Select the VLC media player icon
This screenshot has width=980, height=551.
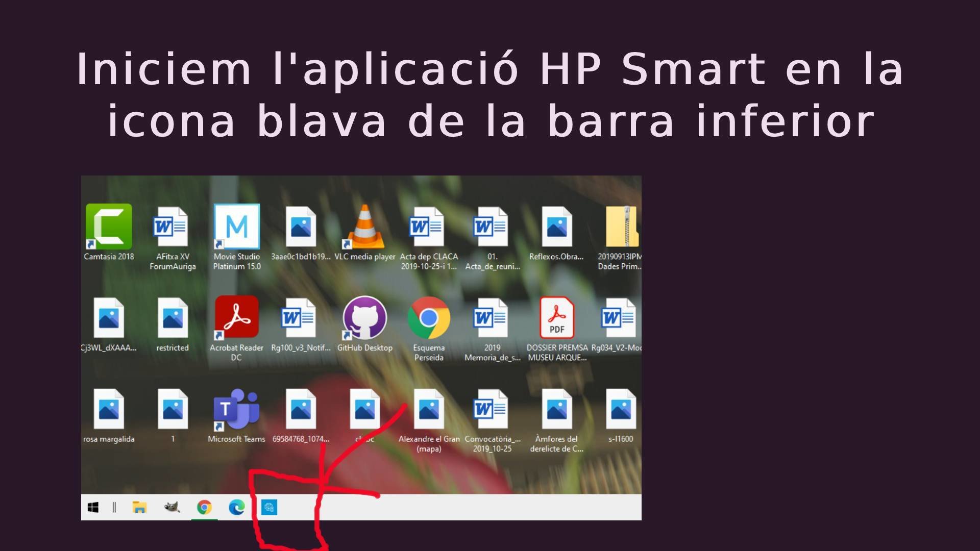364,227
